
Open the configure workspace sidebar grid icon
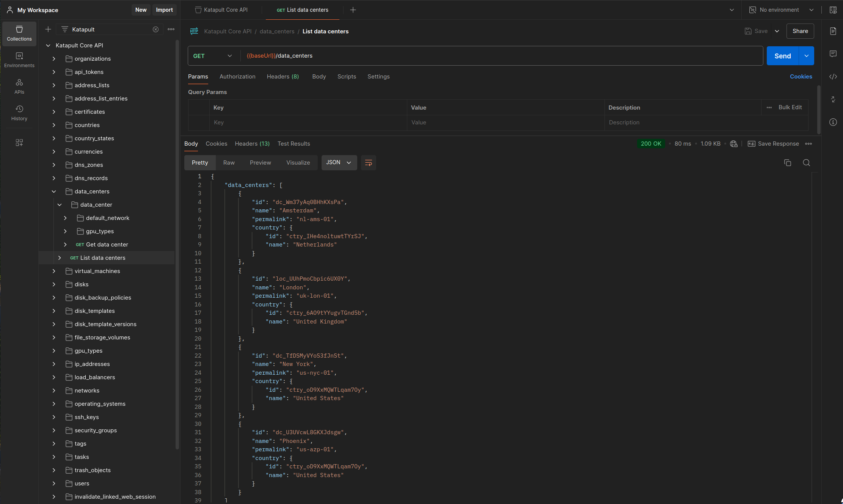coord(19,143)
